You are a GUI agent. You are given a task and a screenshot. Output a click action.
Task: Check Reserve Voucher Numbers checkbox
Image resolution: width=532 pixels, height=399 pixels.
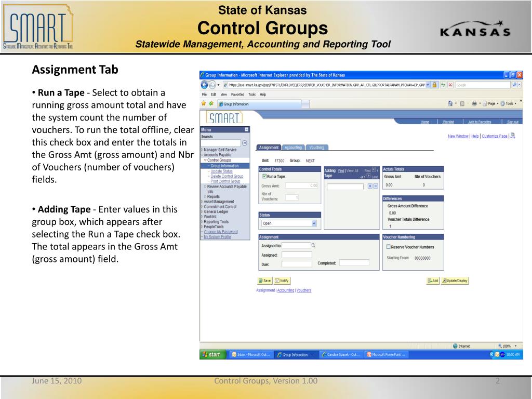tap(389, 247)
